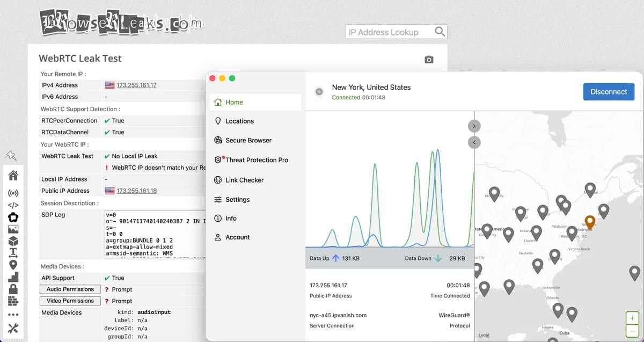
Task: Open the firewall brick wall icon in sidebar
Action: pos(13,301)
